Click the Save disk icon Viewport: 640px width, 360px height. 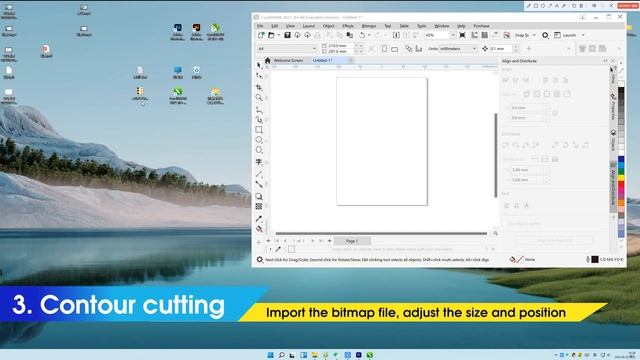pos(287,36)
